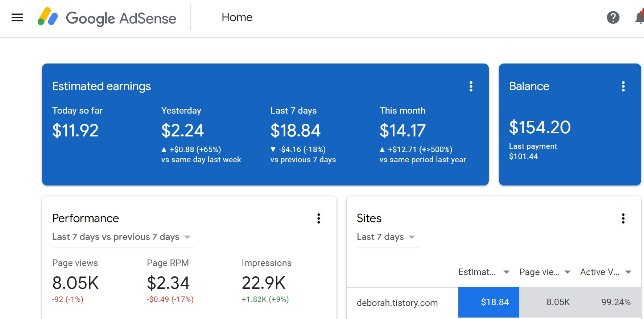The width and height of the screenshot is (644, 319).
Task: Click the $18.84 cell for deborah.tistory.com
Action: click(489, 302)
